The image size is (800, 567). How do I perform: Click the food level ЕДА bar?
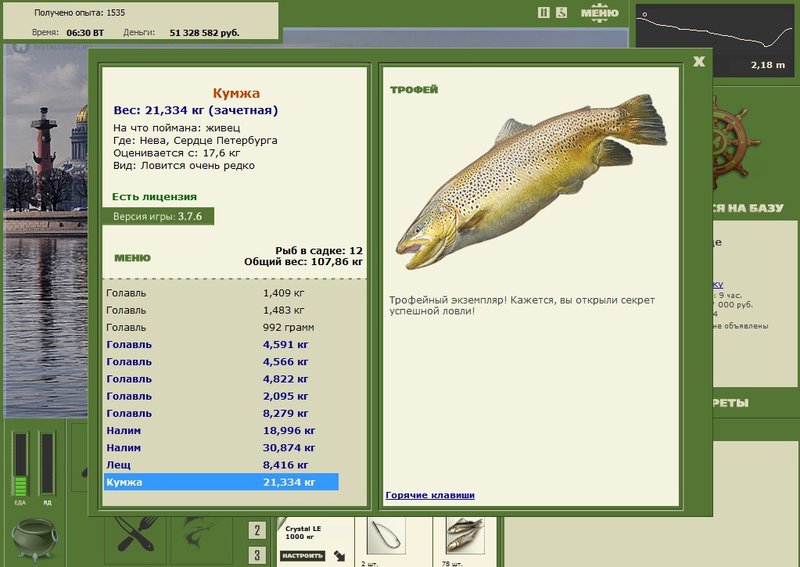coord(20,464)
